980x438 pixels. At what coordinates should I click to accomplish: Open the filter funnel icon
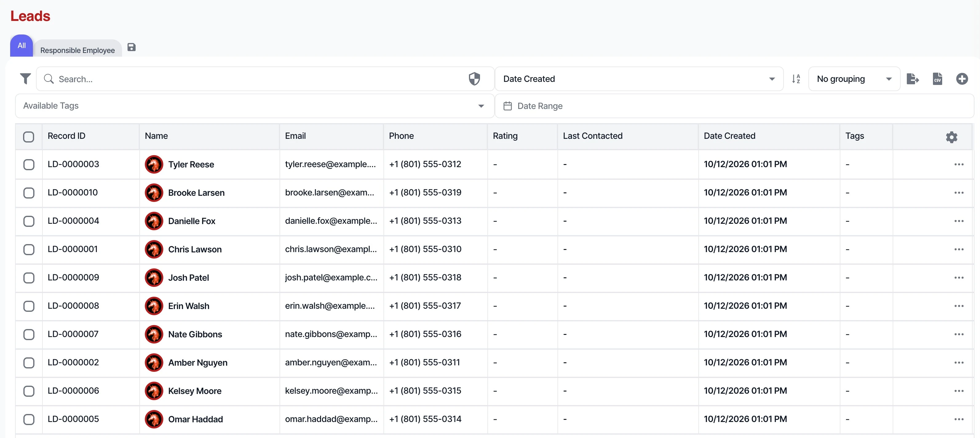click(25, 79)
